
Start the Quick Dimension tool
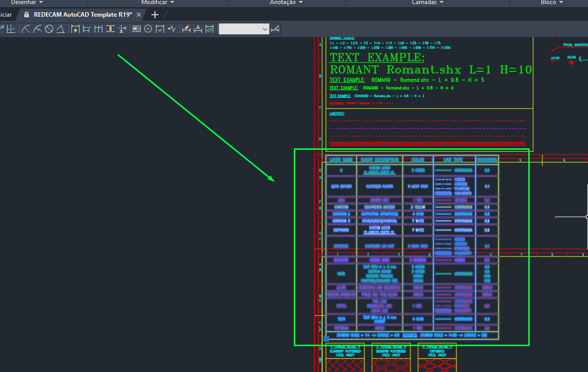point(75,29)
